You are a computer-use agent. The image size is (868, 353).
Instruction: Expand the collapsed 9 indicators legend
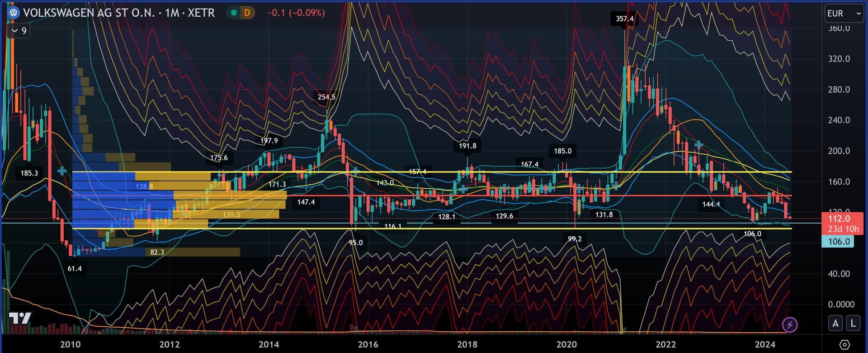pos(19,31)
